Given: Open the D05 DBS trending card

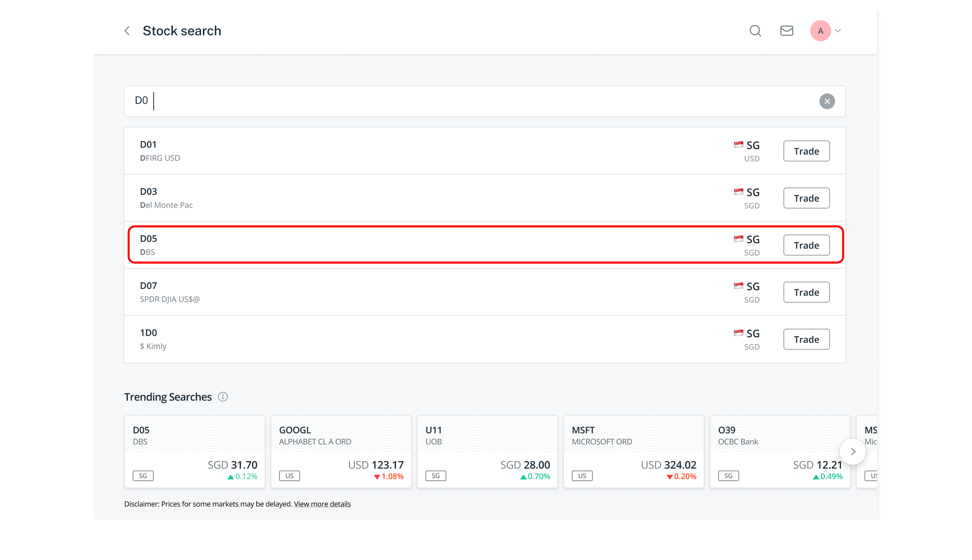Looking at the screenshot, I should (x=195, y=452).
